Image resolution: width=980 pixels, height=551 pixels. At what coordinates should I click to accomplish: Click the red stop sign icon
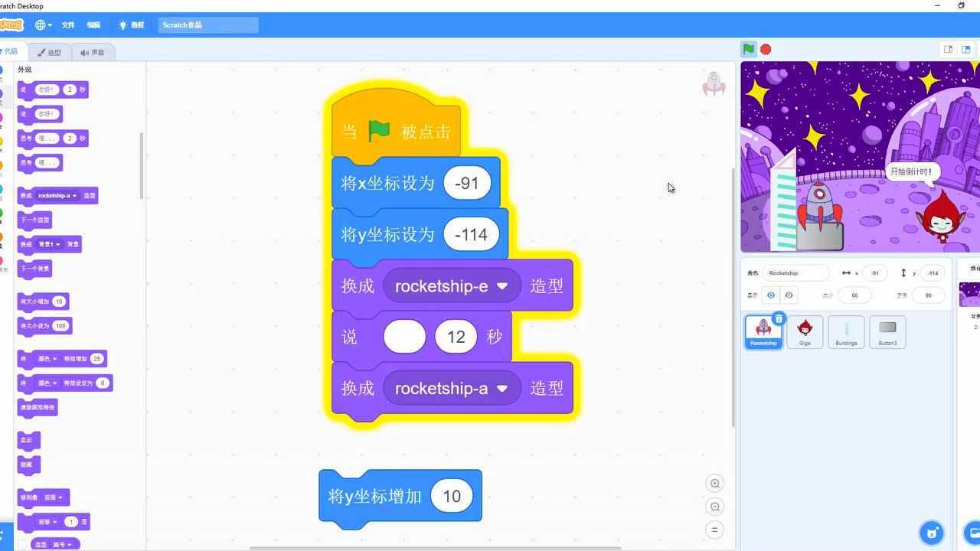[x=765, y=49]
